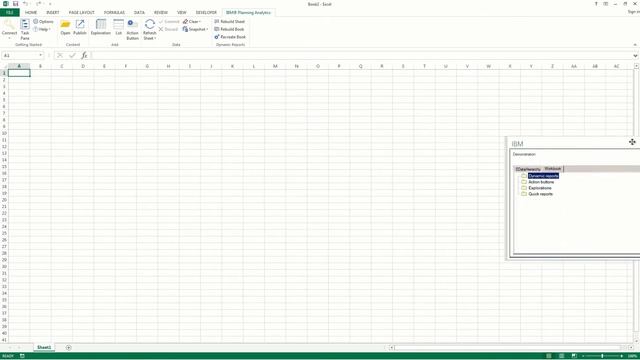640x360 pixels.
Task: Open the Task Pane button
Action: coord(25,29)
